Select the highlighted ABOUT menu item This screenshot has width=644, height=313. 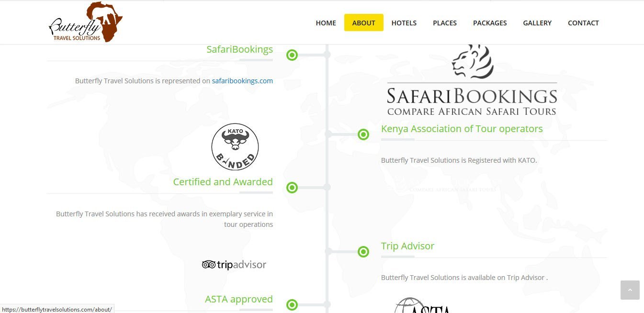click(x=364, y=23)
